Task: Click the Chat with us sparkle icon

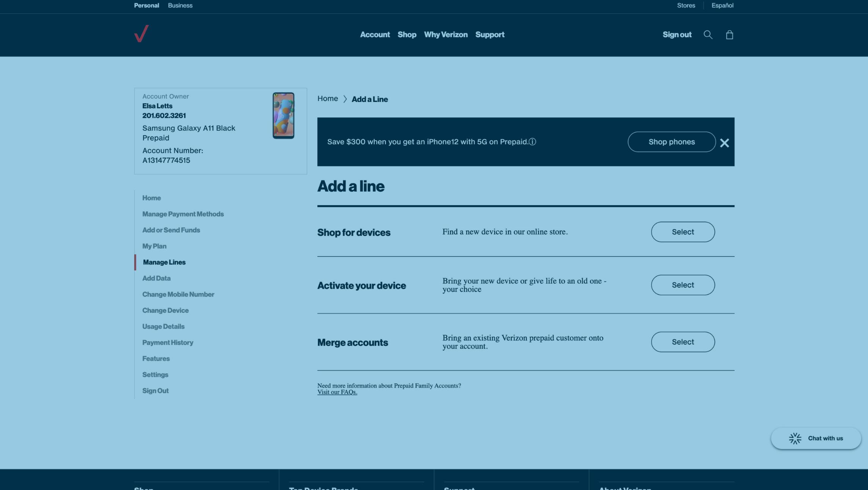Action: [x=795, y=438]
